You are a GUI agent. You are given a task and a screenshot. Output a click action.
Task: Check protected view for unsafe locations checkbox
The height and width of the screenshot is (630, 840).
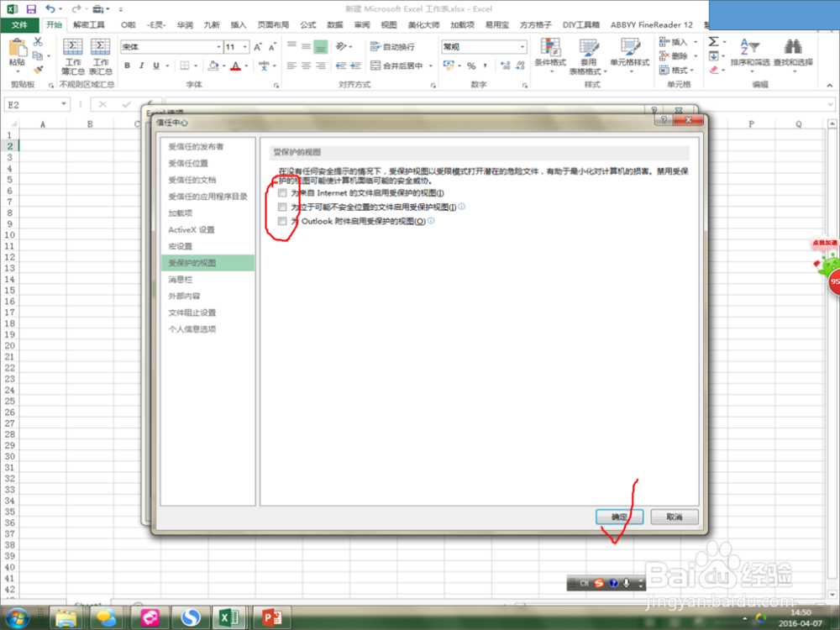point(282,207)
